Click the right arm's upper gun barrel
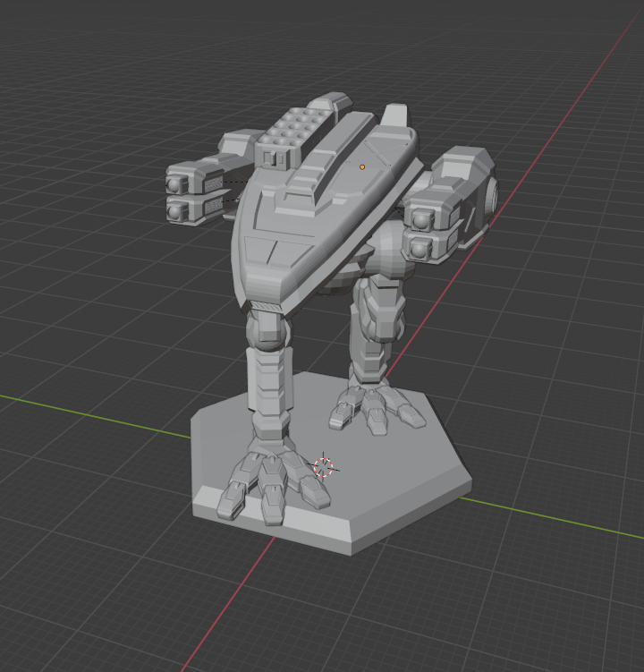 pyautogui.click(x=420, y=219)
